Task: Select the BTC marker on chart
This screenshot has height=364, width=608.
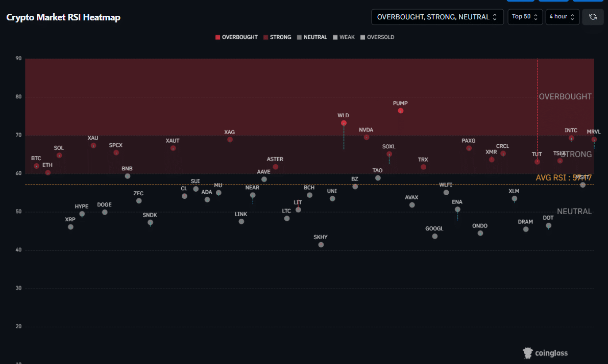Action: (36, 166)
